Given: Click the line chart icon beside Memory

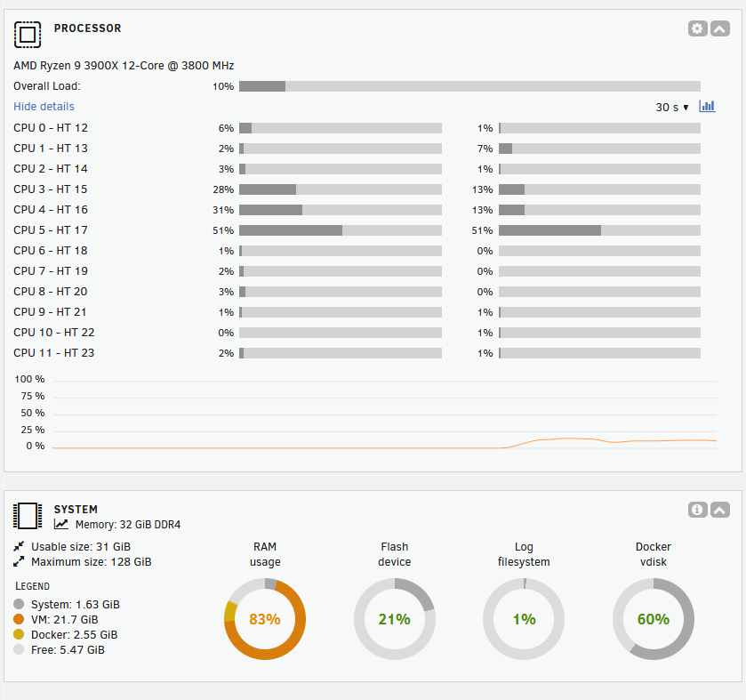Looking at the screenshot, I should (x=61, y=525).
